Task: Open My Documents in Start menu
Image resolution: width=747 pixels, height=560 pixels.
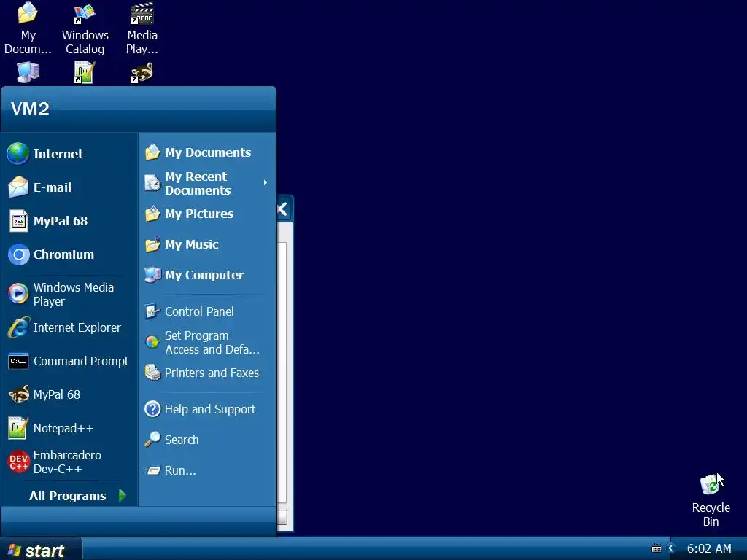Action: pos(207,152)
